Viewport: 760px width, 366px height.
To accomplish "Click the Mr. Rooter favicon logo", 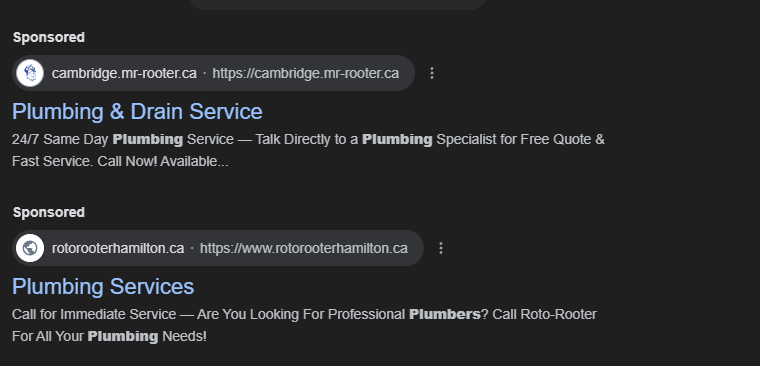I will tap(30, 73).
